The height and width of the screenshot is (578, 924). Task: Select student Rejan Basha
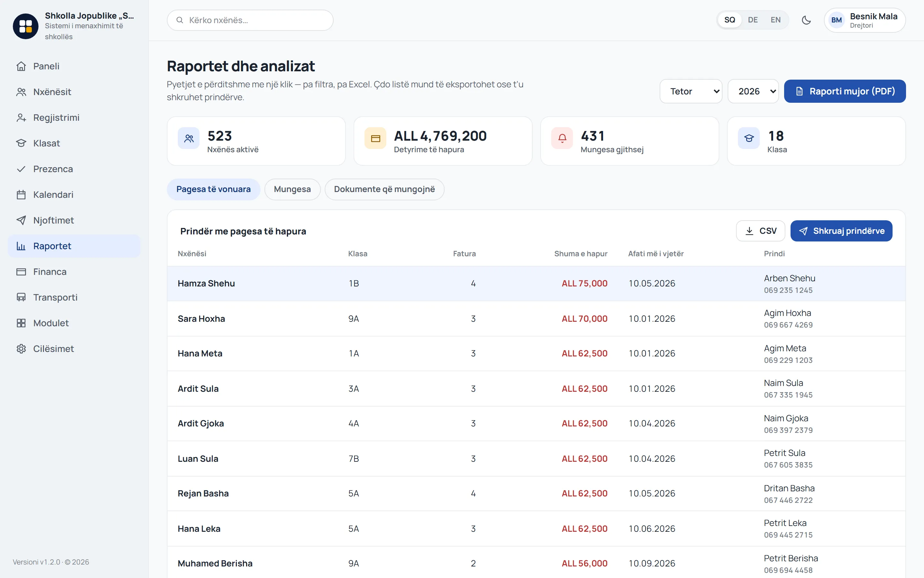[203, 494]
